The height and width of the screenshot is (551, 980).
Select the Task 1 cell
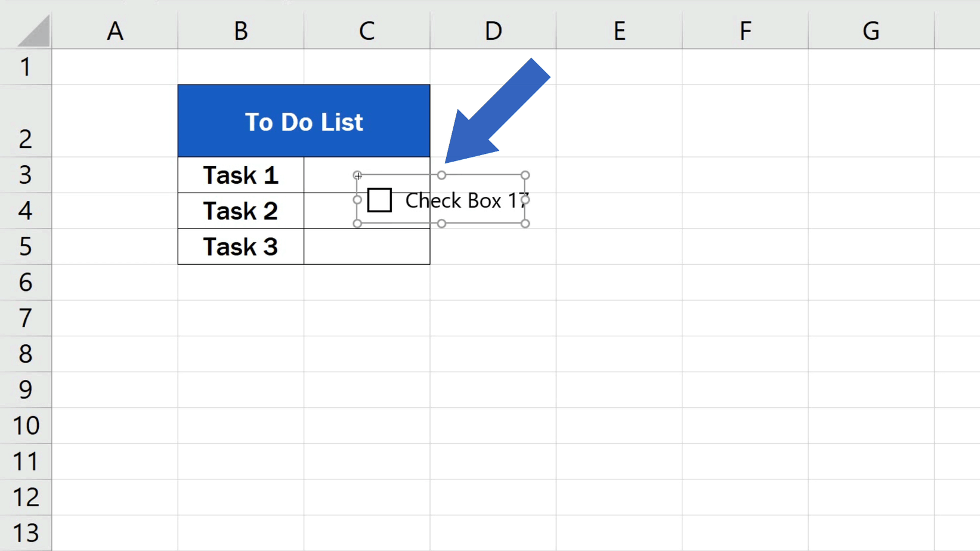pos(240,175)
